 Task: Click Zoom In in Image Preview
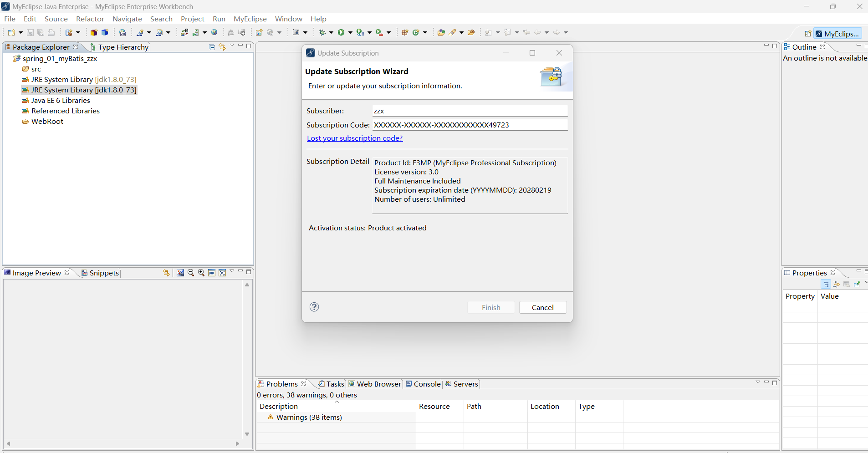coord(201,273)
